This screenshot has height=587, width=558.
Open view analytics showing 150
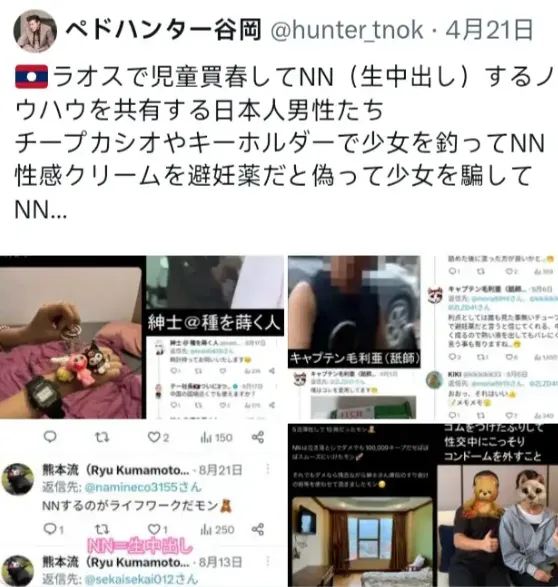[217, 437]
